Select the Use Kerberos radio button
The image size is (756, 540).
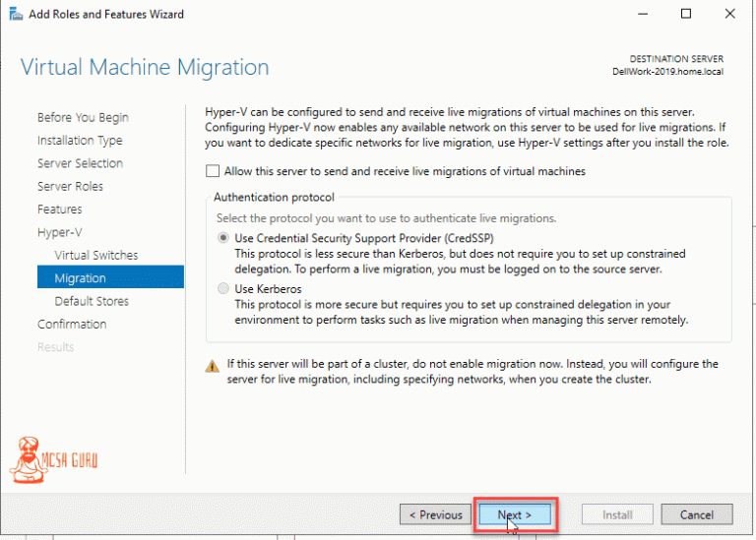pos(223,288)
